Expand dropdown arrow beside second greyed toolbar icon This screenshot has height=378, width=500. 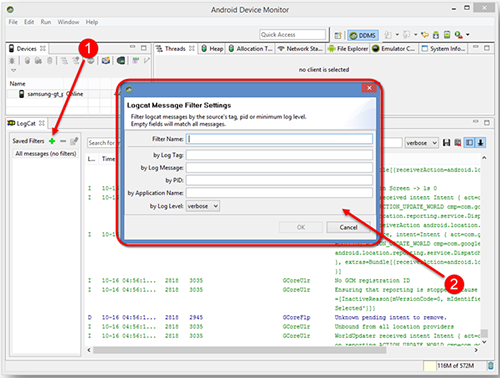pos(416,34)
